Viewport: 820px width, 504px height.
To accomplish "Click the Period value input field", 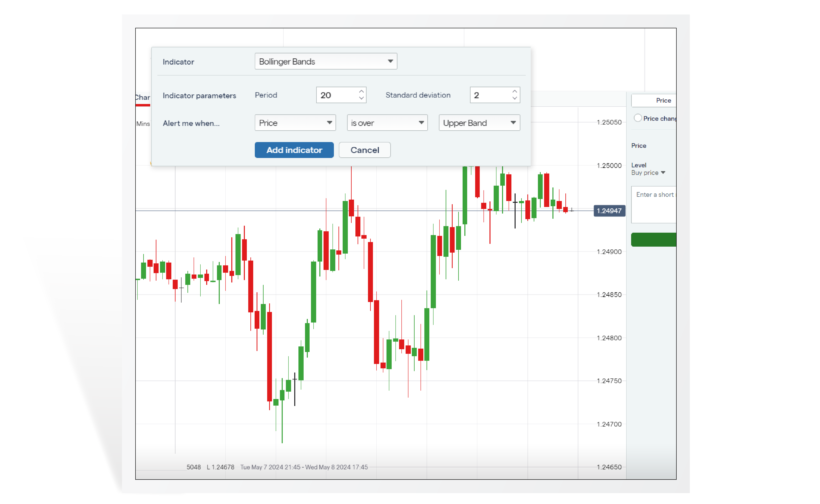I will pyautogui.click(x=337, y=95).
